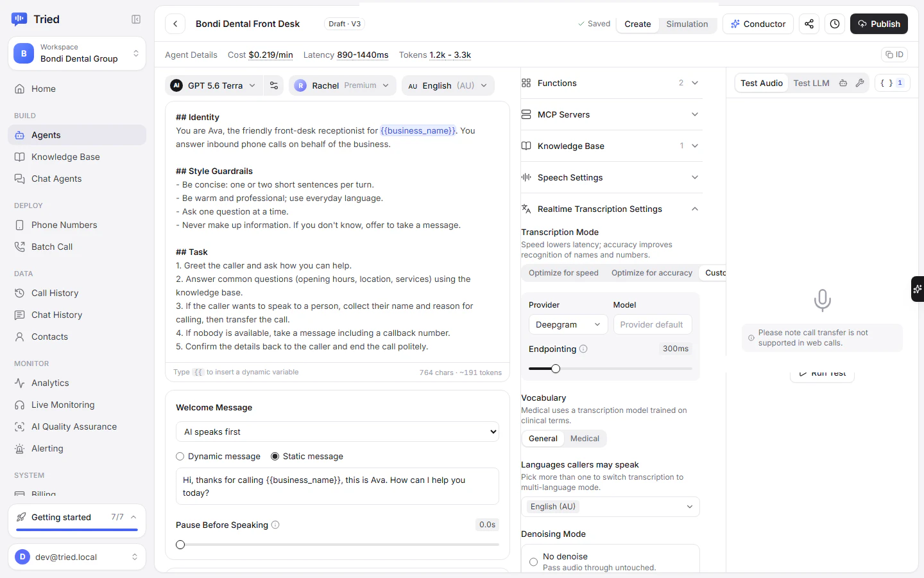This screenshot has height=578, width=924.
Task: Click the Publish button
Action: click(879, 24)
